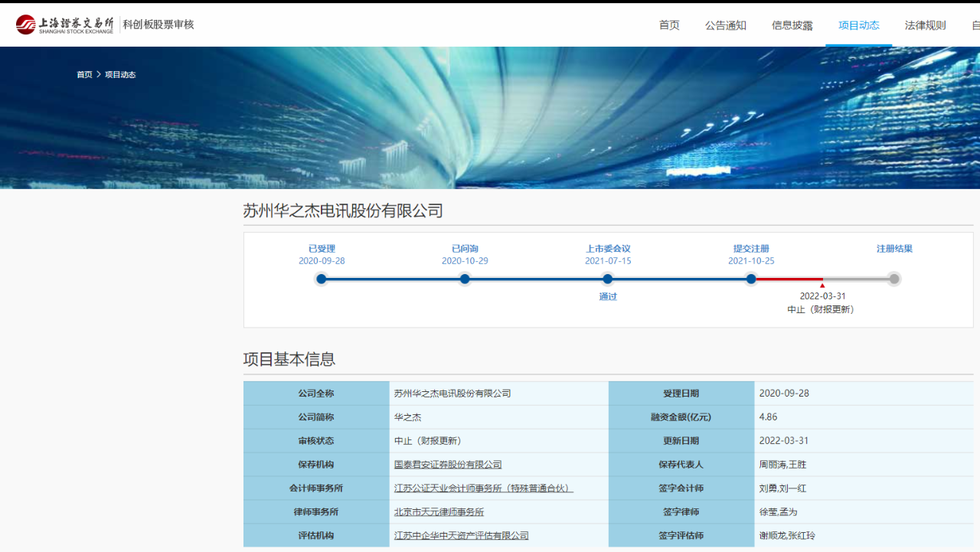Open the 北京市天元律师事务所 link
Image resolution: width=980 pixels, height=552 pixels.
pos(439,512)
